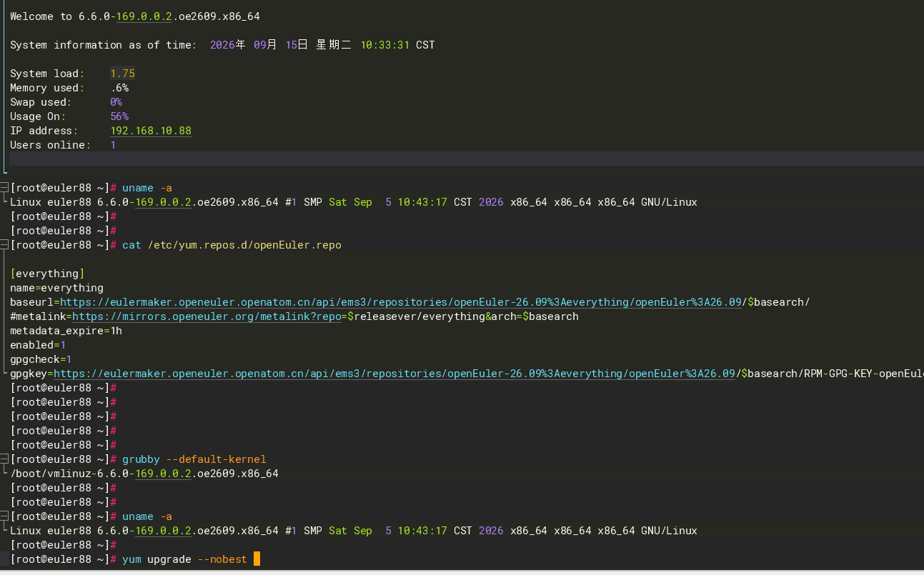The width and height of the screenshot is (924, 575).
Task: Click the 'gpgcheck=1' line
Action: [x=41, y=359]
